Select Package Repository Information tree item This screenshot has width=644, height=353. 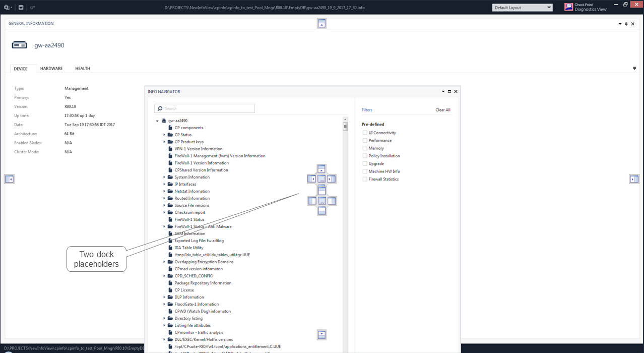[x=203, y=283]
